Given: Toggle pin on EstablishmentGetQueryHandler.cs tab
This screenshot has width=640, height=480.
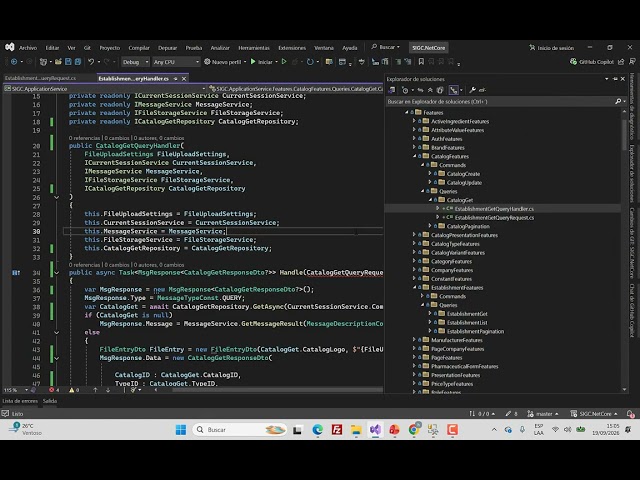Looking at the screenshot, I should (176, 78).
